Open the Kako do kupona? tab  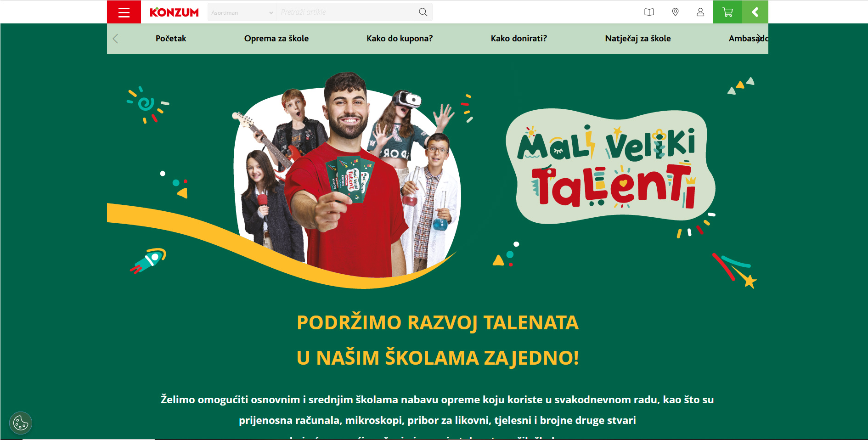400,39
